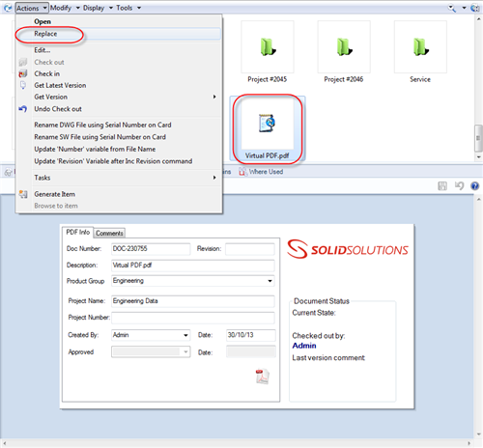Click the Get Latest Version icon
This screenshot has width=483, height=448.
click(23, 85)
